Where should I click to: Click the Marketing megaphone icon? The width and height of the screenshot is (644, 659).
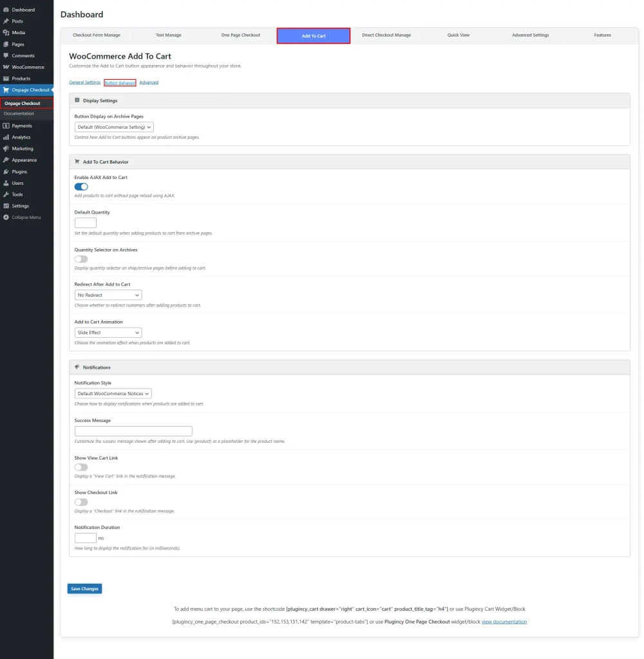6,149
